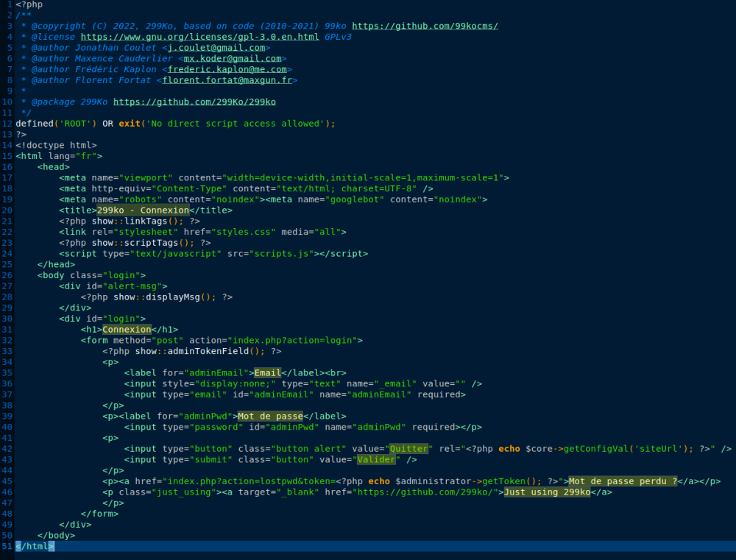This screenshot has height=560, width=736.
Task: Click the 299Ko/299ko package GitHub URL
Action: tap(194, 102)
